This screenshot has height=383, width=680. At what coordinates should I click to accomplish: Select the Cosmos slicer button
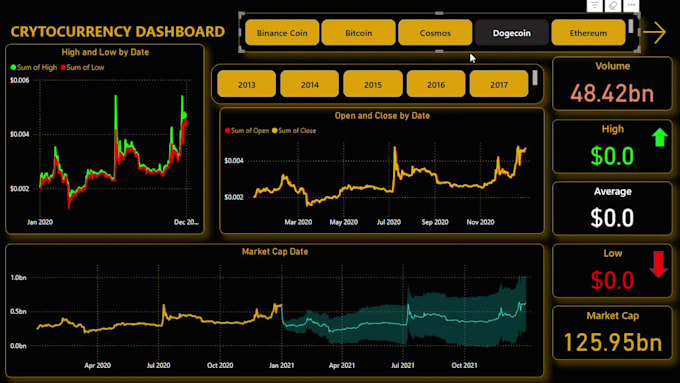(435, 33)
